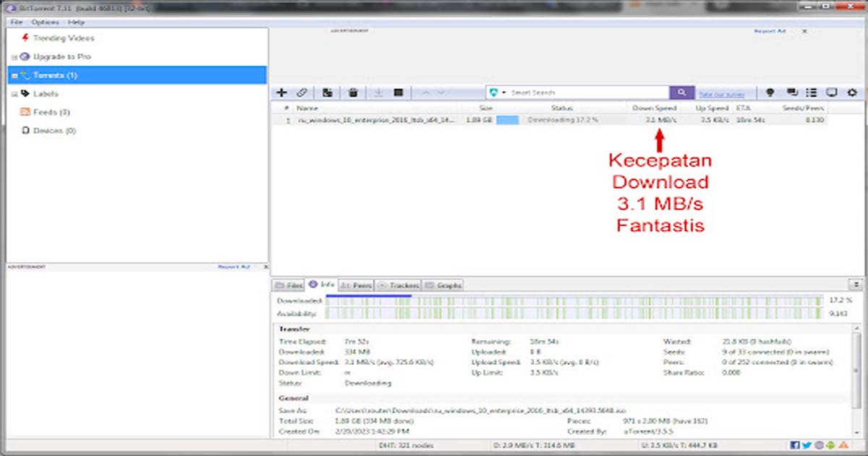
Task: Collapse the Torrents section in the sidebar
Action: [12, 75]
